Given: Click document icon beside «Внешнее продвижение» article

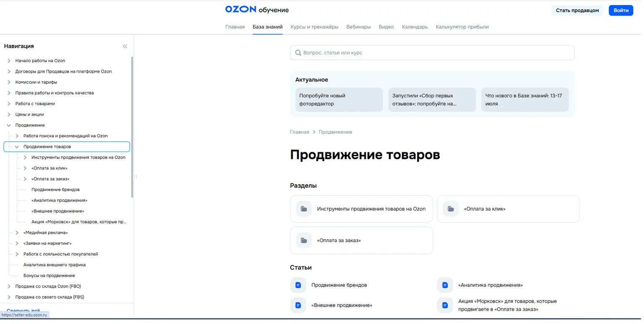Looking at the screenshot, I should 298,305.
